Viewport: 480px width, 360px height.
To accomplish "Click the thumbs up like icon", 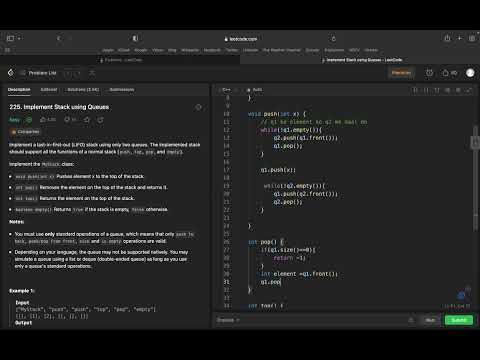I will (48, 119).
